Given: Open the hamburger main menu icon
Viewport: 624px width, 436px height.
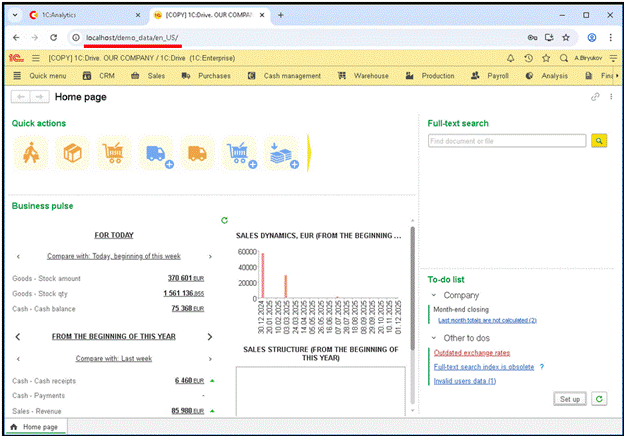Looking at the screenshot, I should coord(36,58).
